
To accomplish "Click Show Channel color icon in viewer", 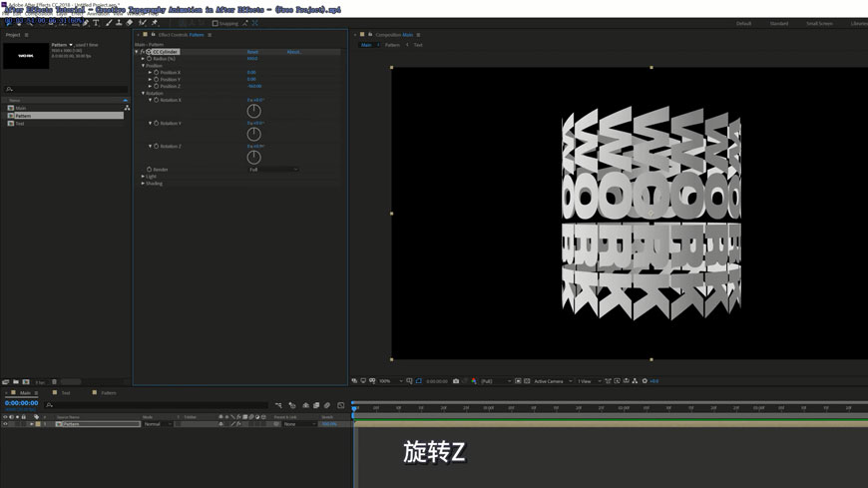I will [x=474, y=381].
